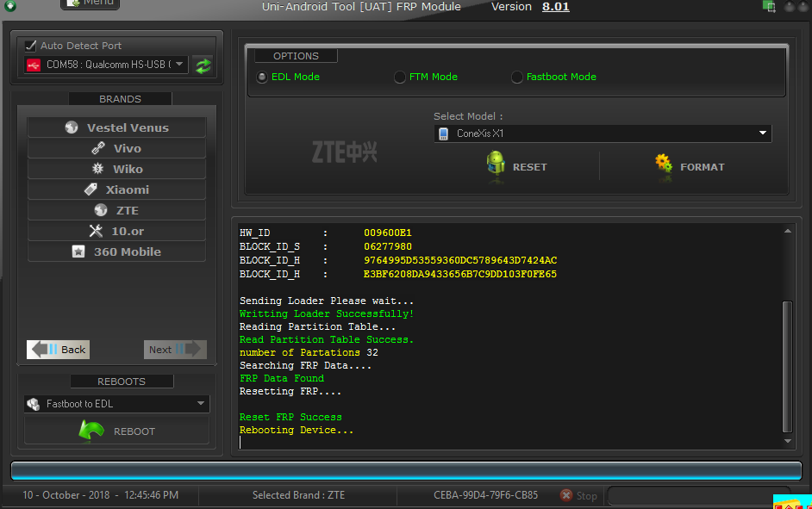Click the log scrollbar up arrow
The height and width of the screenshot is (509, 812).
coord(788,231)
